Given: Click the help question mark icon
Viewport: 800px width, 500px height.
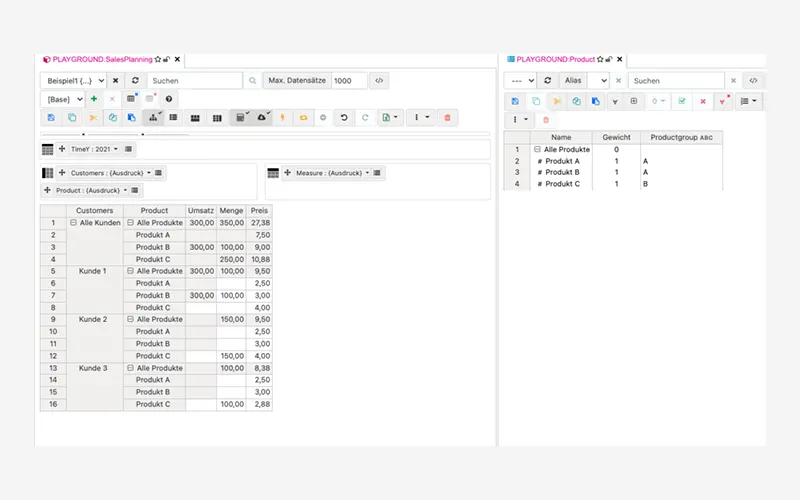Looking at the screenshot, I should tap(169, 99).
